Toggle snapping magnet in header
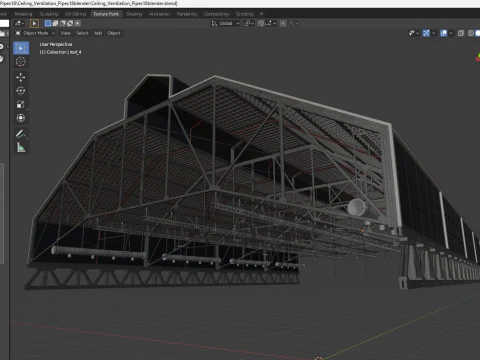This screenshot has width=480, height=360. pyautogui.click(x=261, y=23)
